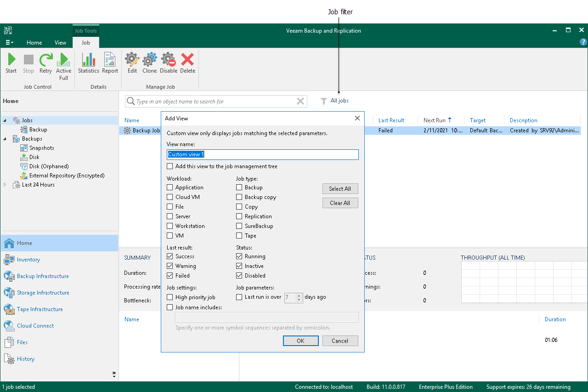Open the Files view
588x392 pixels.
tap(59, 342)
